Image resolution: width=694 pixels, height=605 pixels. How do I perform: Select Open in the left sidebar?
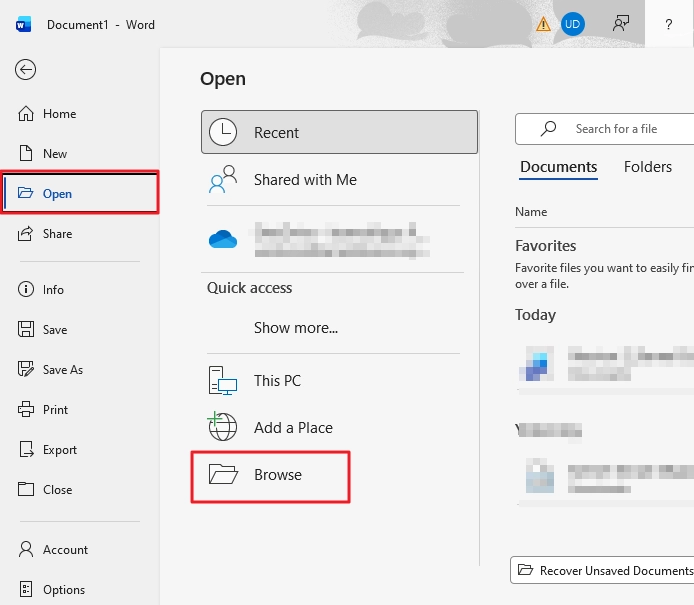80,193
